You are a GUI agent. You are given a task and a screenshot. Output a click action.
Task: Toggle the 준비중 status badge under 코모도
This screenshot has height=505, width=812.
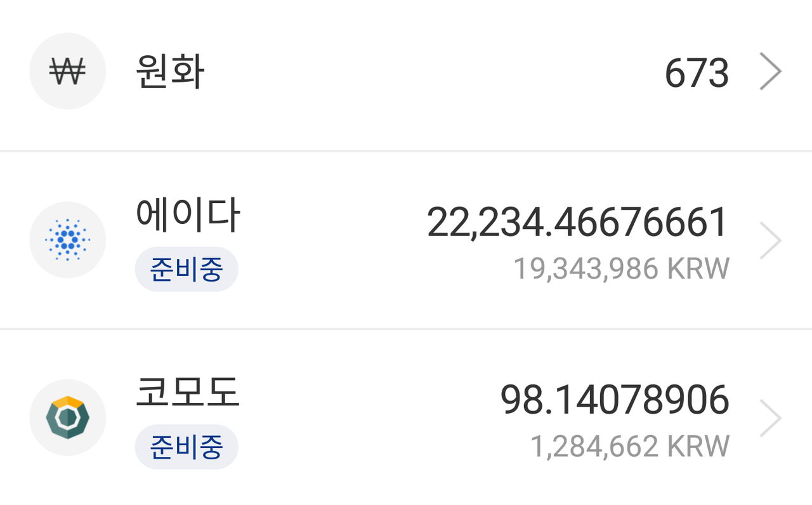pyautogui.click(x=187, y=447)
